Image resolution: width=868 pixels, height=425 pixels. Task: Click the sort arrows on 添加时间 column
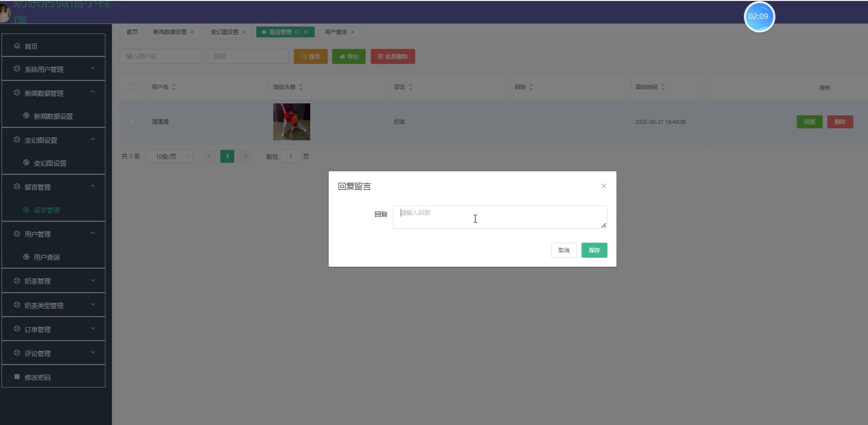click(x=663, y=87)
